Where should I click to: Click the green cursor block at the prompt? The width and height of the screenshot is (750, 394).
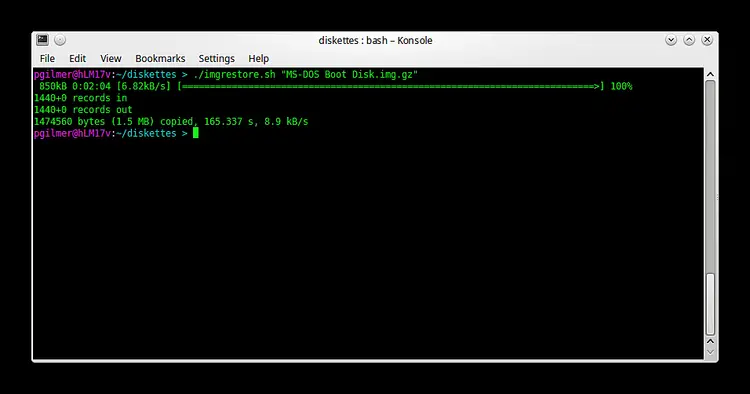tap(196, 133)
